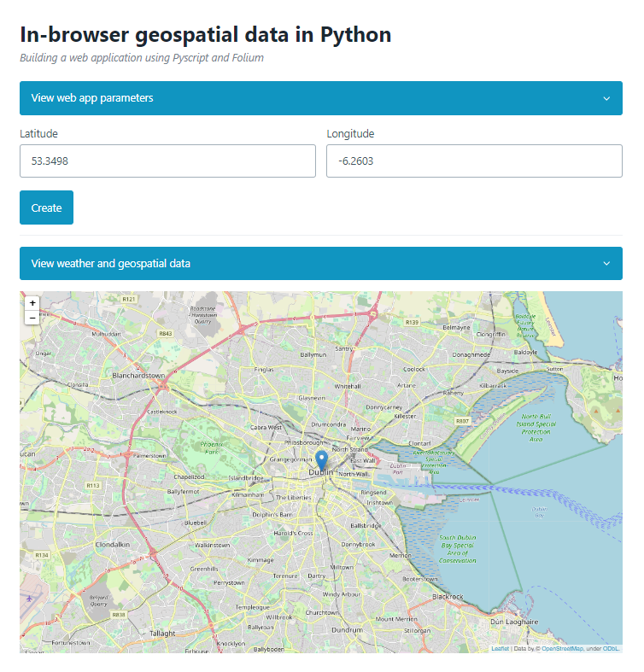The image size is (644, 672).
Task: Click the Stillorgan label on the map
Action: click(x=417, y=630)
